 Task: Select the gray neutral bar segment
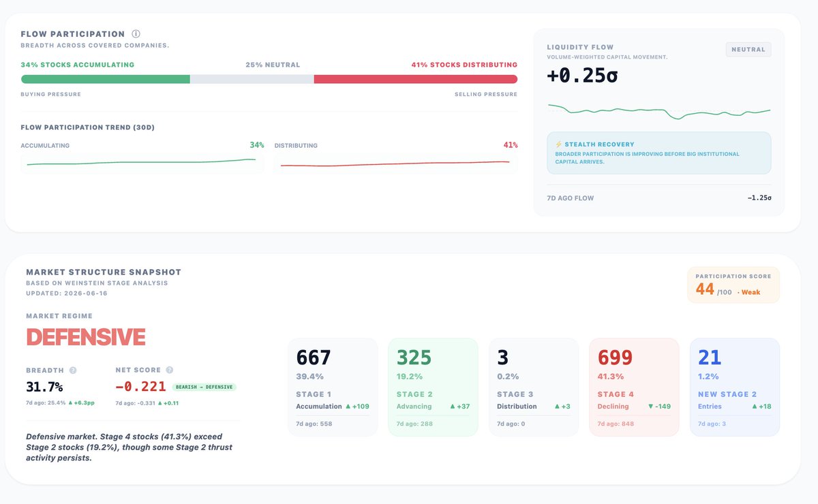click(x=252, y=79)
